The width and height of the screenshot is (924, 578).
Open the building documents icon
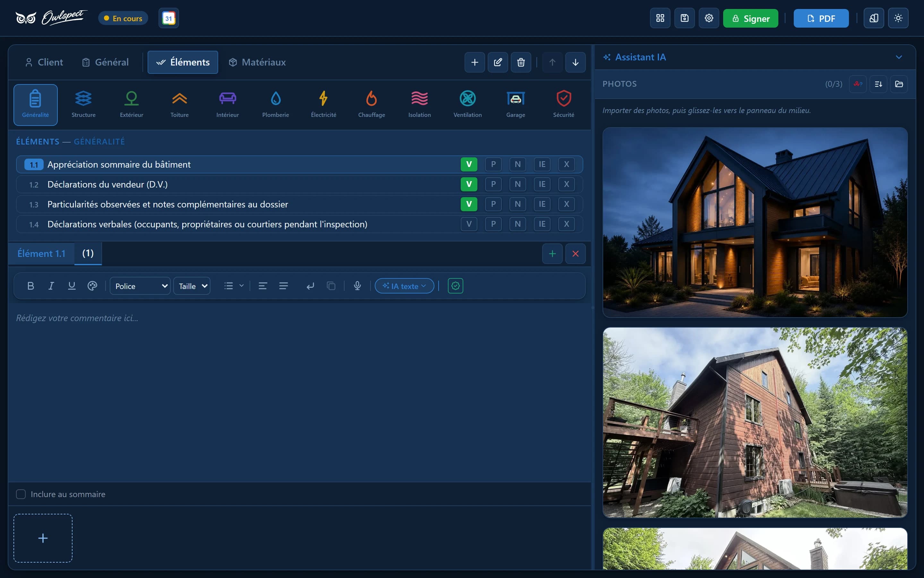pyautogui.click(x=874, y=18)
